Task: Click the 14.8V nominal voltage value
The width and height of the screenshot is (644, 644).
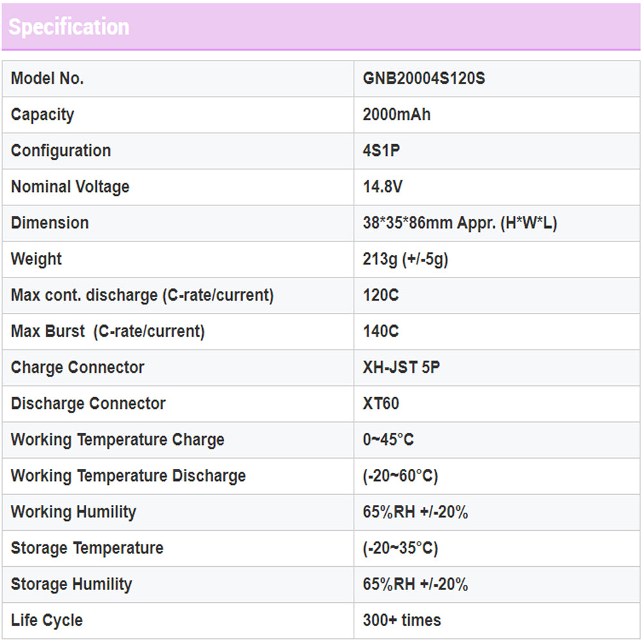Action: point(383,187)
